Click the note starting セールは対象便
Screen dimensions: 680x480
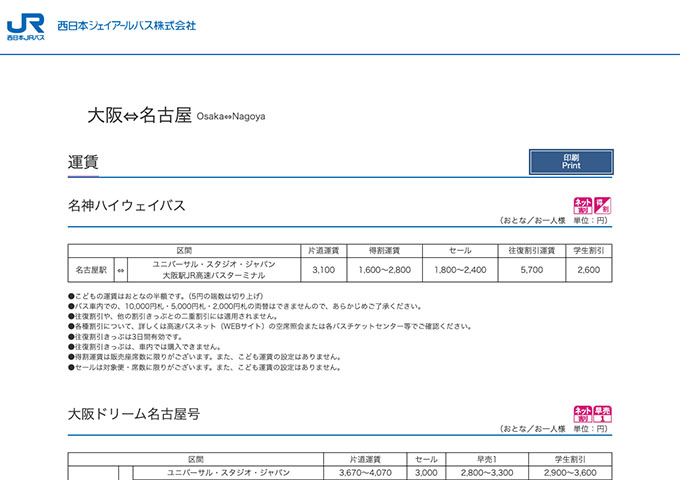205,367
